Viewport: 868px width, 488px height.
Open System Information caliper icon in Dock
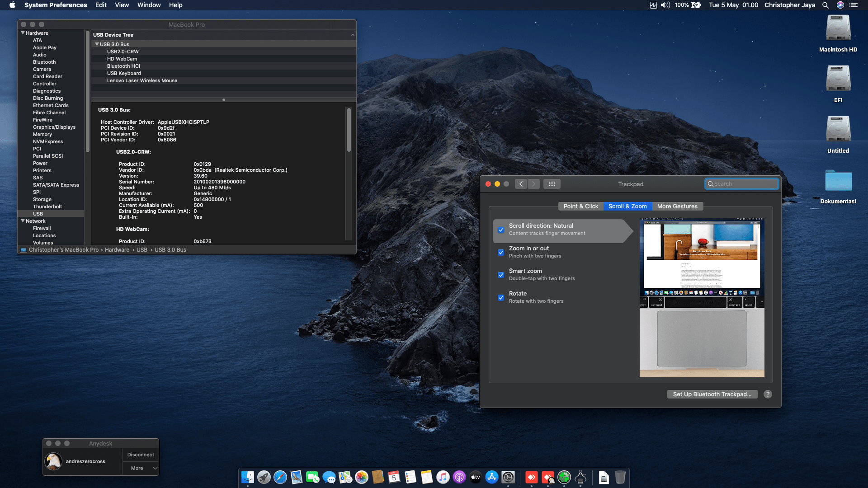tap(580, 477)
